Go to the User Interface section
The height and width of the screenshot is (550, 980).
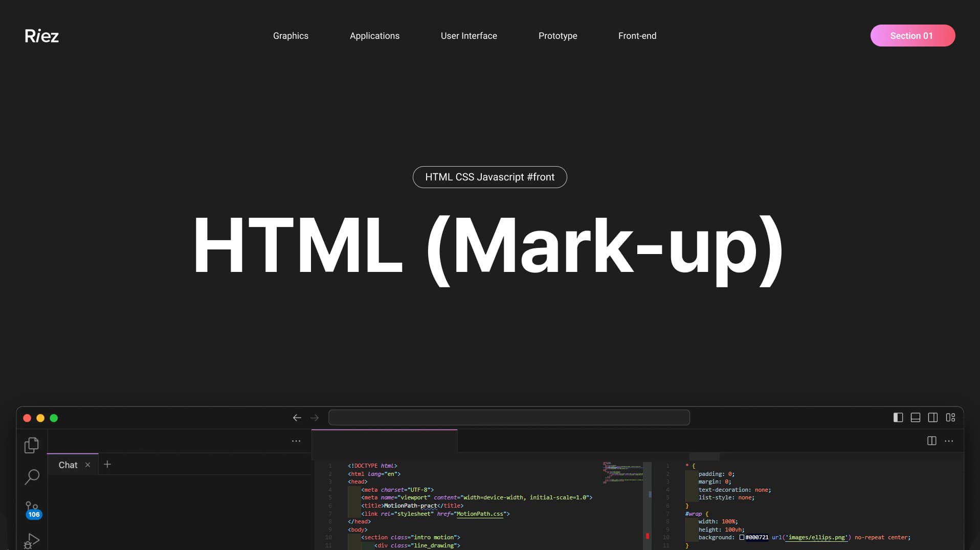469,36
